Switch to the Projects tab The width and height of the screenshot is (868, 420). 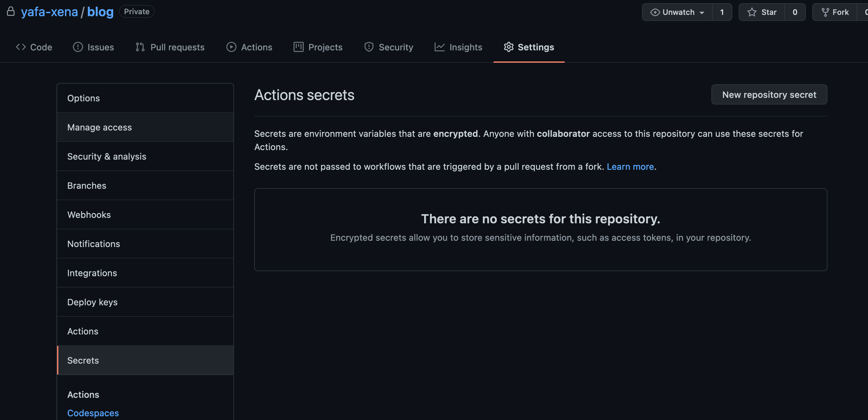click(318, 47)
